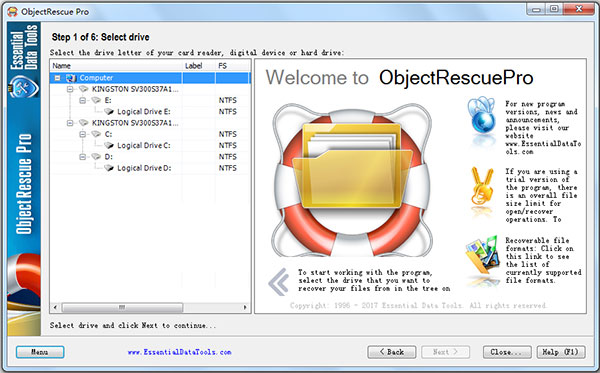
Task: Click the 'For new program versions' website text
Action: [x=543, y=128]
